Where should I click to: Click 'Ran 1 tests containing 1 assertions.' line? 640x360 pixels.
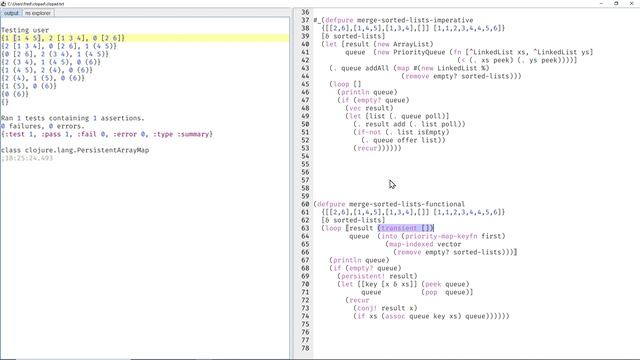pyautogui.click(x=73, y=118)
